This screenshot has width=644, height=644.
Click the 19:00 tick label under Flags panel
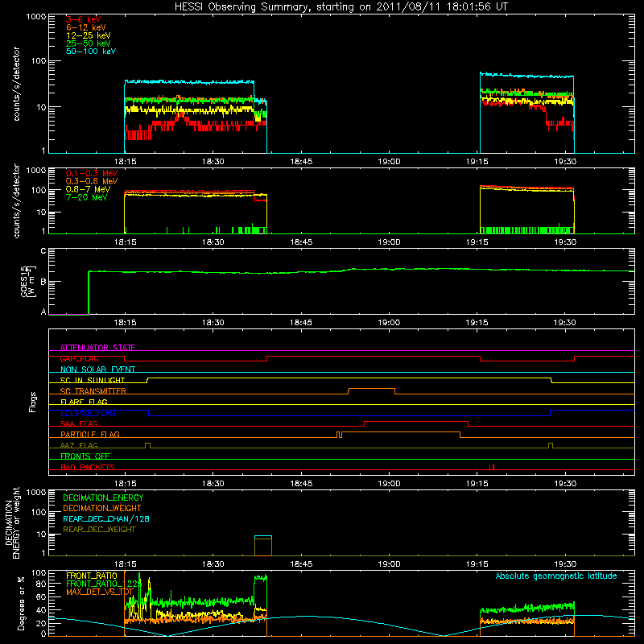(x=389, y=484)
